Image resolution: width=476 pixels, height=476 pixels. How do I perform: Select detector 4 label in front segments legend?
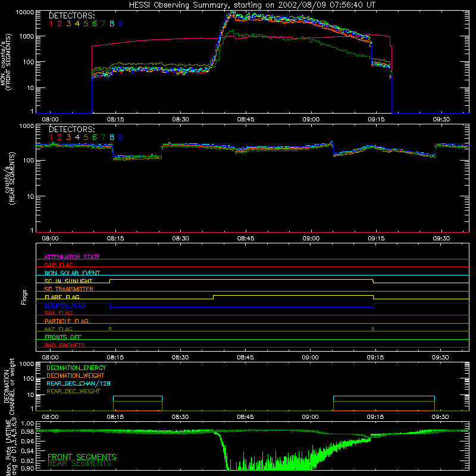point(77,24)
